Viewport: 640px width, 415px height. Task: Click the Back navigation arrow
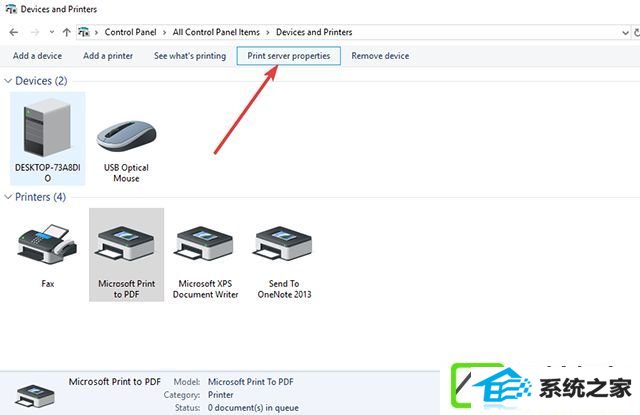[x=14, y=32]
